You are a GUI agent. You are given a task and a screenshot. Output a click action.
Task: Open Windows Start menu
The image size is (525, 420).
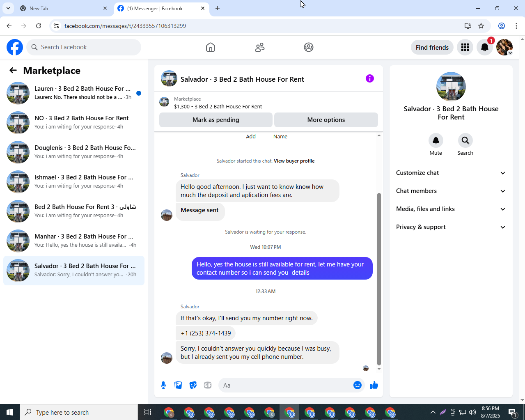click(10, 412)
